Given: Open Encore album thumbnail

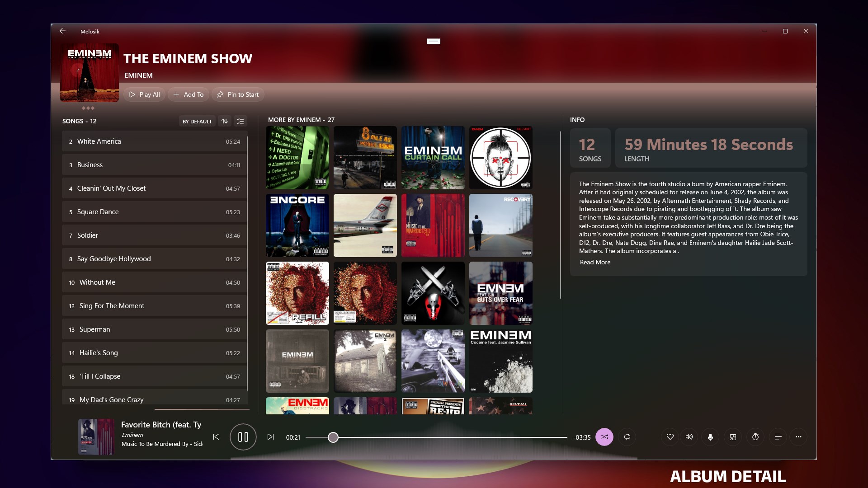Looking at the screenshot, I should [x=297, y=225].
